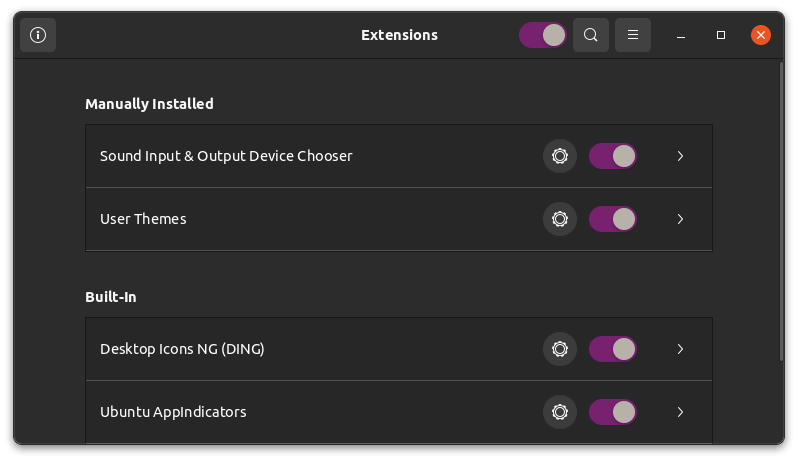Expand the User Themes row chevron

(x=680, y=219)
